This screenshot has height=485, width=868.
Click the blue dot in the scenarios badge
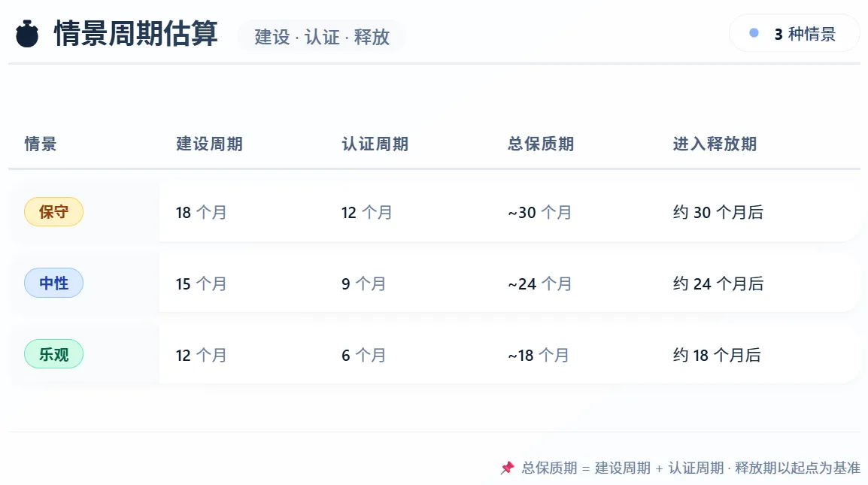click(x=754, y=33)
